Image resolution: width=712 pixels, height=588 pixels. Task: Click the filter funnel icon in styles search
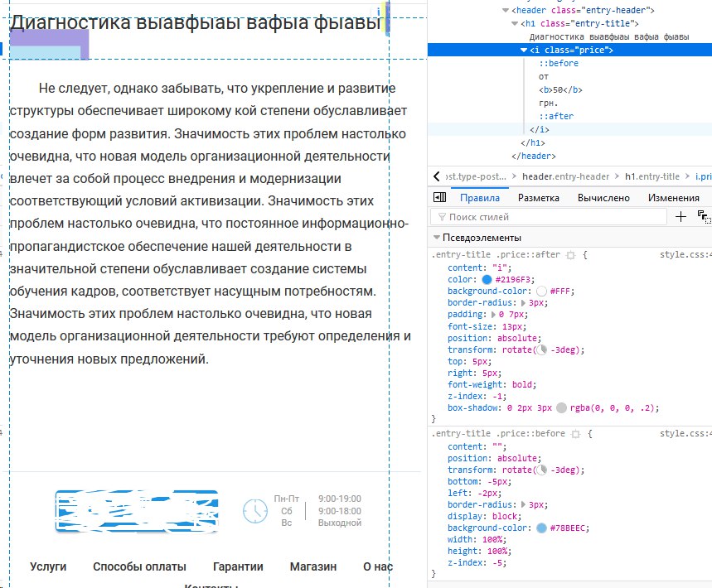pyautogui.click(x=442, y=217)
